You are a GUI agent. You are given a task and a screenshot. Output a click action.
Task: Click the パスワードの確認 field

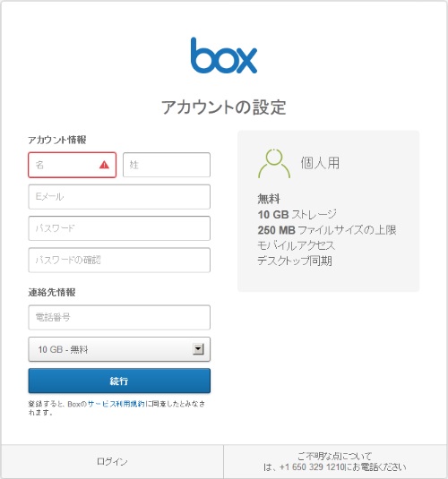(119, 261)
